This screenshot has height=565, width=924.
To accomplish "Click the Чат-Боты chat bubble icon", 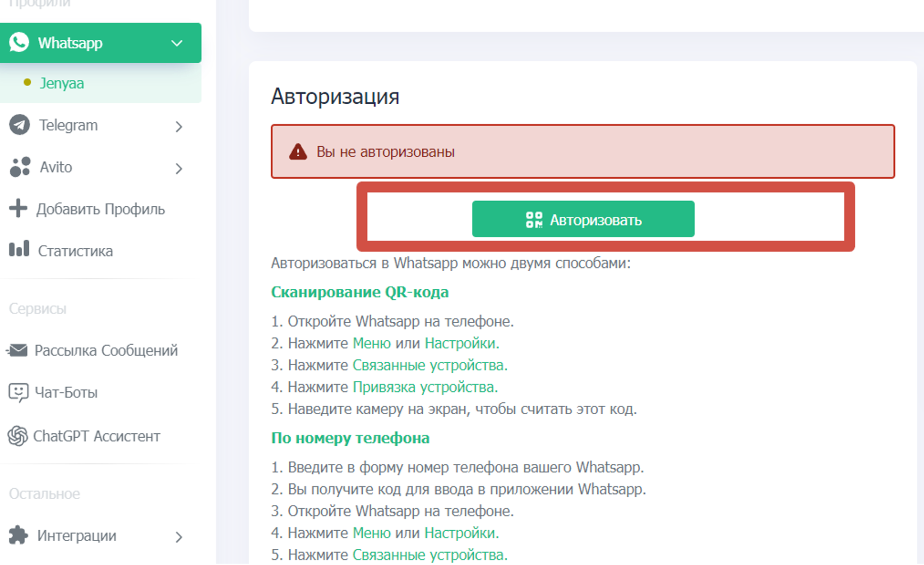I will [x=18, y=393].
